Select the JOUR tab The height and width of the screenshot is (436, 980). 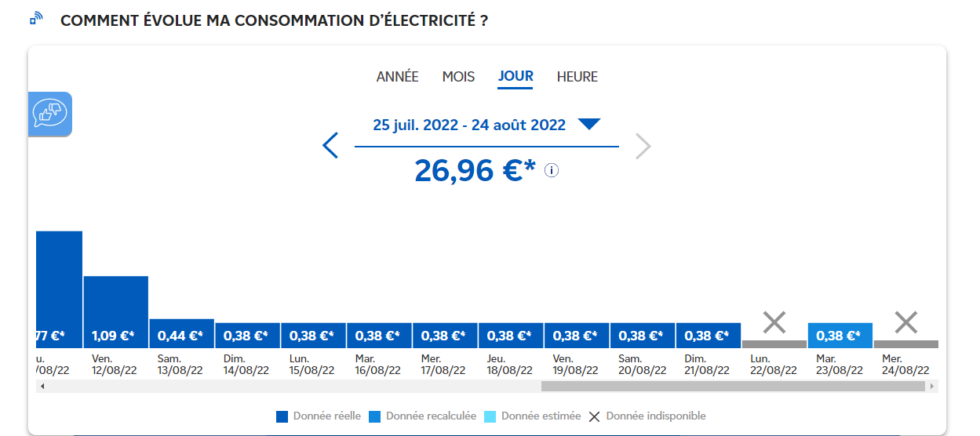(516, 77)
